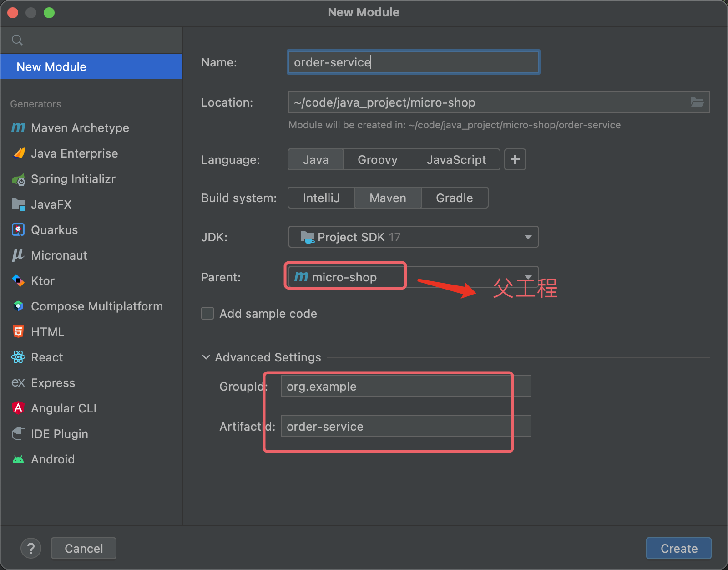Collapse the Advanced Settings section
Image resolution: width=728 pixels, height=570 pixels.
point(206,357)
